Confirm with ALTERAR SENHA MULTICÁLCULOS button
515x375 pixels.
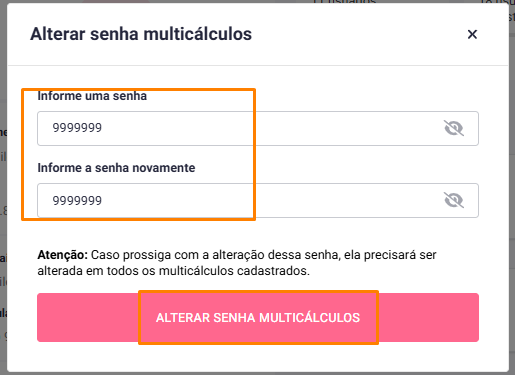coord(258,317)
